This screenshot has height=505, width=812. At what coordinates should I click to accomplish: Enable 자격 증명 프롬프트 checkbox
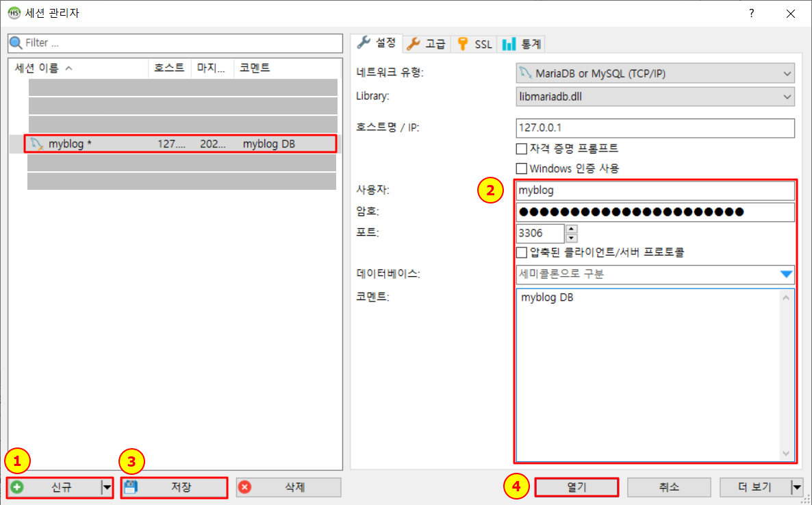pyautogui.click(x=522, y=149)
